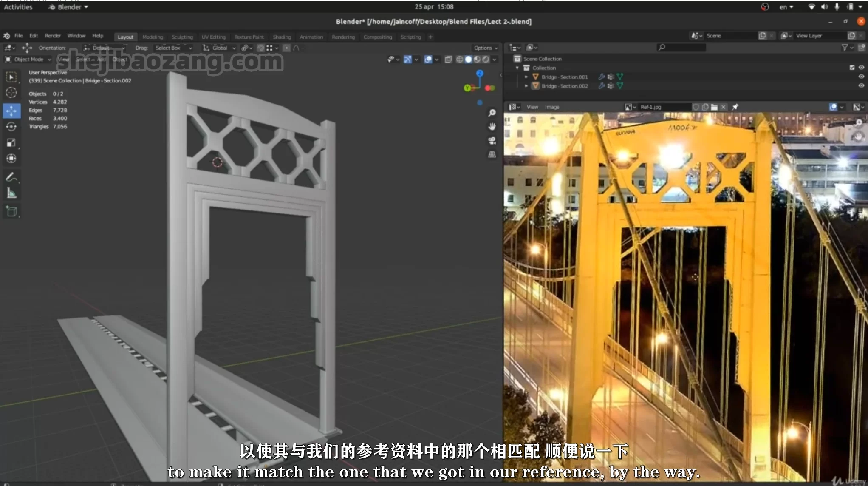Toggle the camera view icon
The height and width of the screenshot is (486, 868).
coord(492,140)
